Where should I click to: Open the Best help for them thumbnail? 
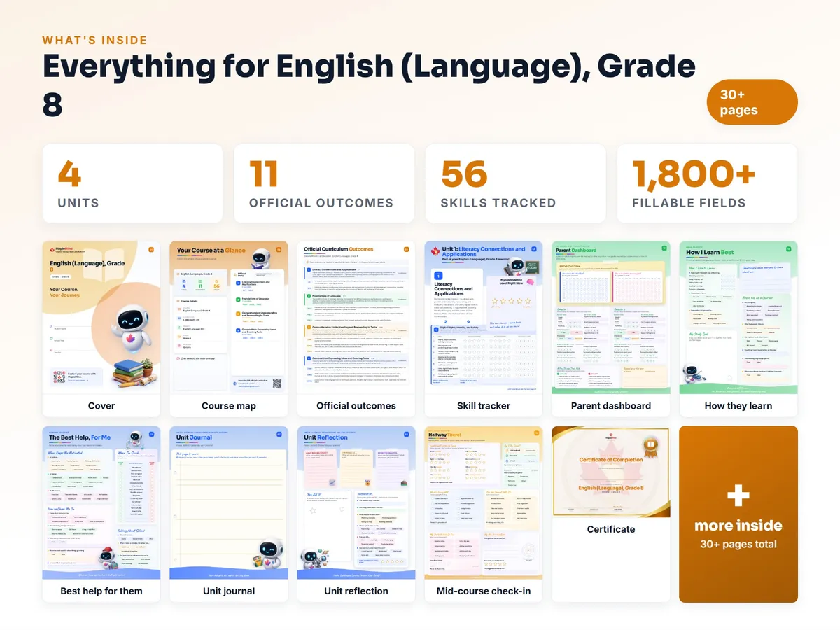point(101,503)
